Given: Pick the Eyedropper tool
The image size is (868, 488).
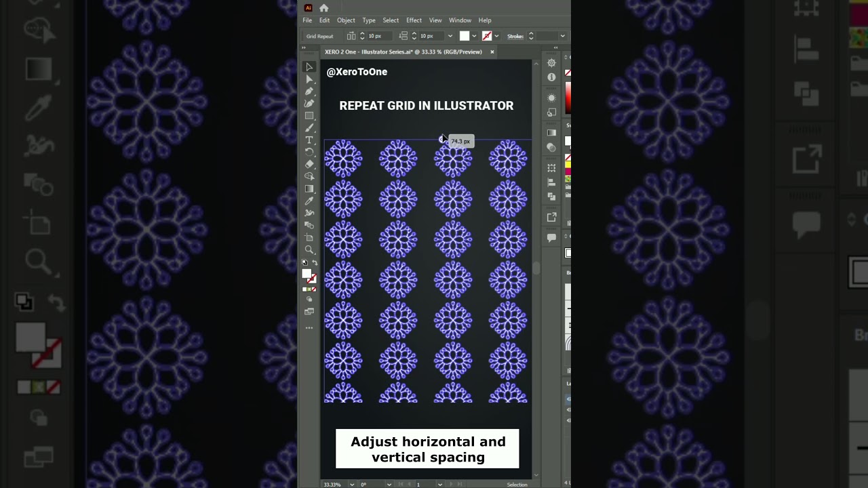Looking at the screenshot, I should click(x=309, y=201).
